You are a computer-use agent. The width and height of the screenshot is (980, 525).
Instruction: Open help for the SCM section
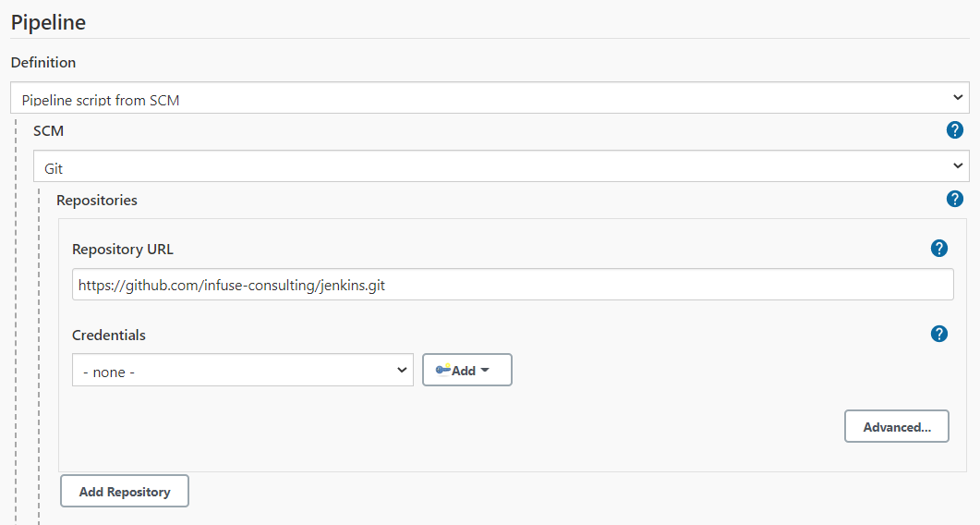point(954,130)
